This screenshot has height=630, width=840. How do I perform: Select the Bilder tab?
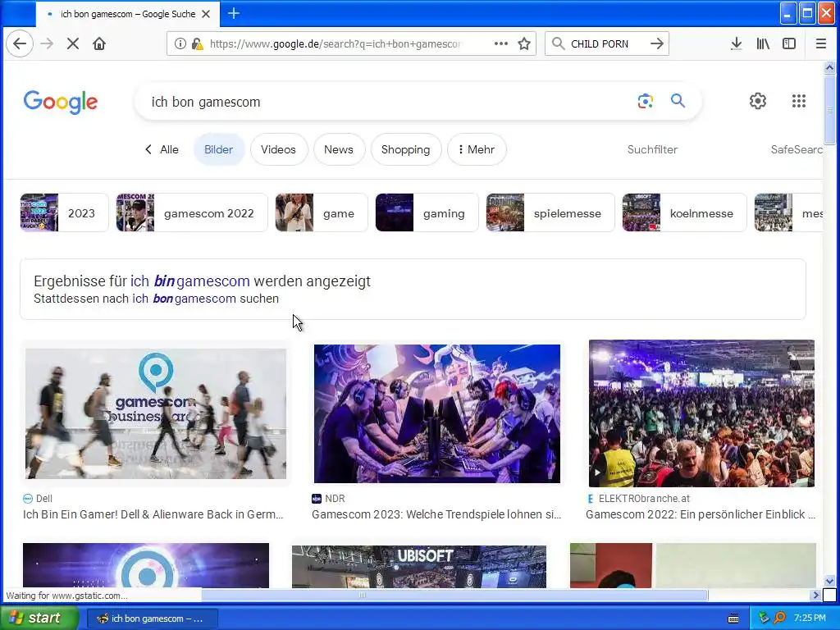coord(218,149)
